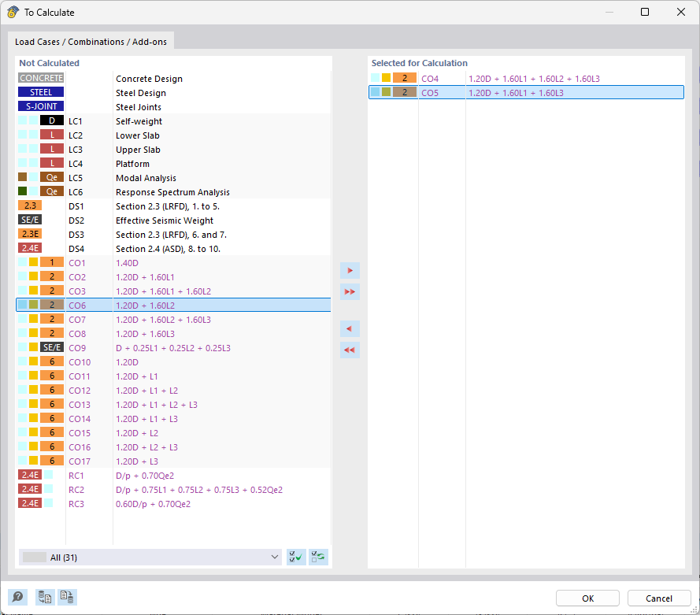Select the highlighted CO6 row
This screenshot has height=615, width=700.
point(174,306)
